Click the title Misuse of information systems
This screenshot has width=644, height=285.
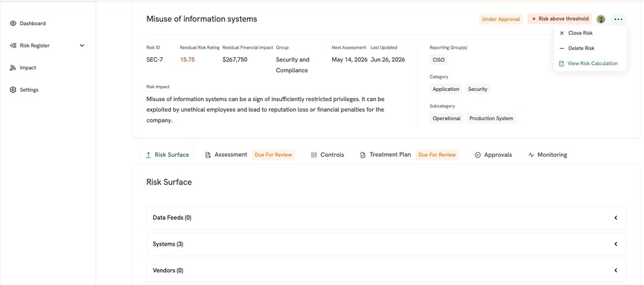(x=202, y=19)
